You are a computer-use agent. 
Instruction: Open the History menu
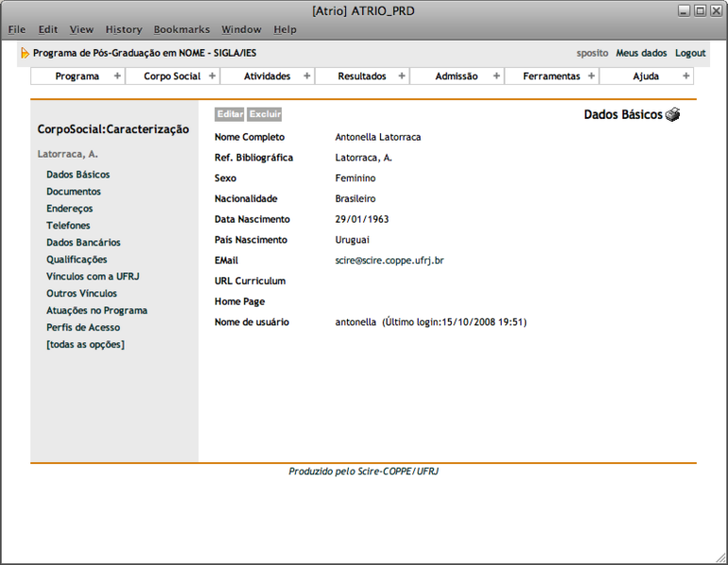(124, 30)
